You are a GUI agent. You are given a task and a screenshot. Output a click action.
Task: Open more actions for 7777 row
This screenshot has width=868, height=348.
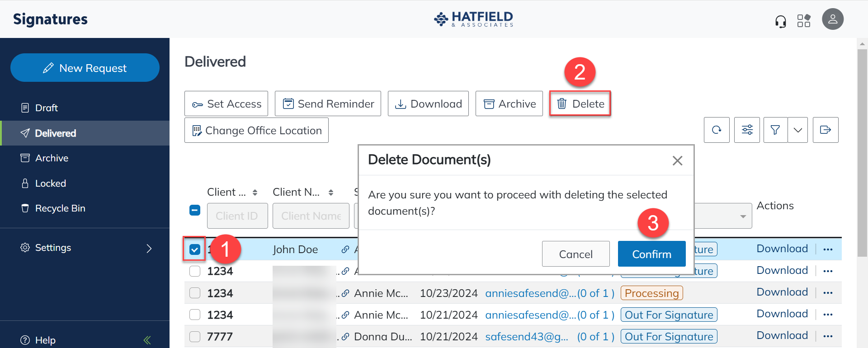pyautogui.click(x=828, y=336)
